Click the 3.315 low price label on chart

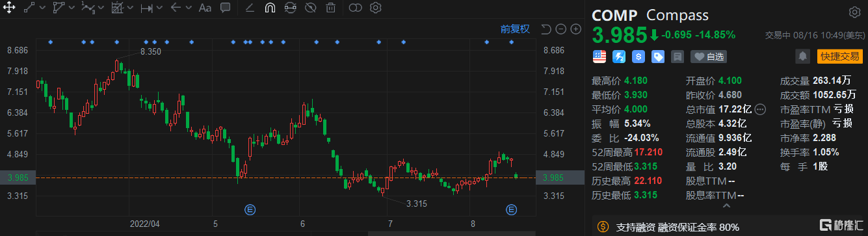coord(417,203)
